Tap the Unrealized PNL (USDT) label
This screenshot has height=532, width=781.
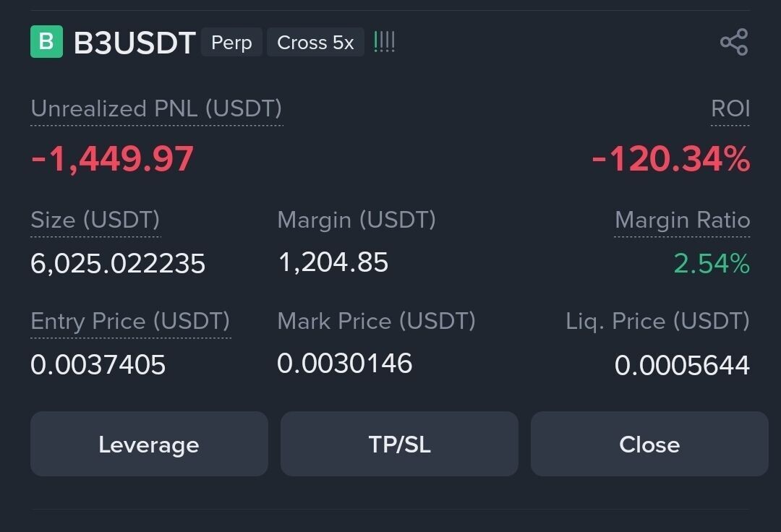[156, 109]
